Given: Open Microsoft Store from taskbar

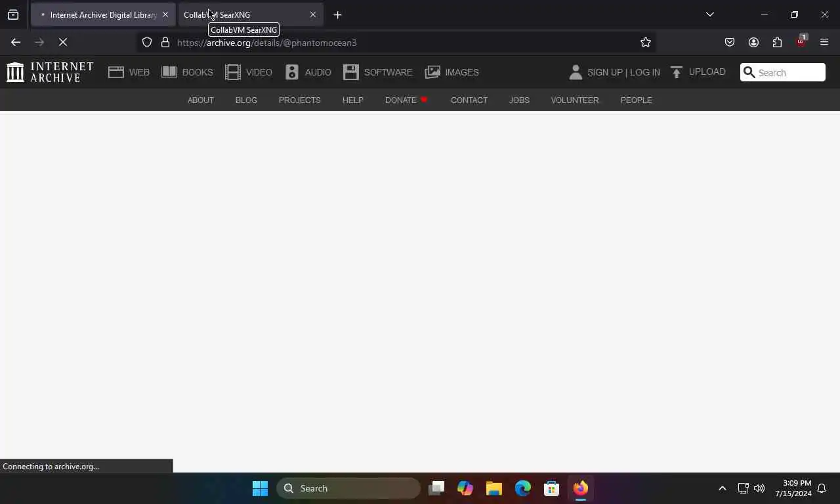Looking at the screenshot, I should pyautogui.click(x=552, y=488).
